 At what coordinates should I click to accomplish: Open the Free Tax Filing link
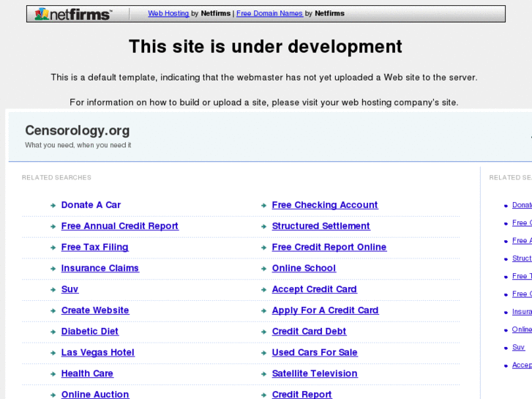[x=94, y=247]
